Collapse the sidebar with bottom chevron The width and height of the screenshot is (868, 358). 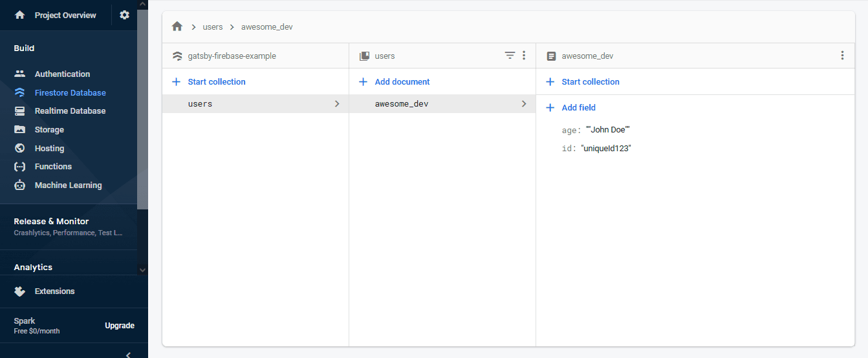(x=128, y=354)
